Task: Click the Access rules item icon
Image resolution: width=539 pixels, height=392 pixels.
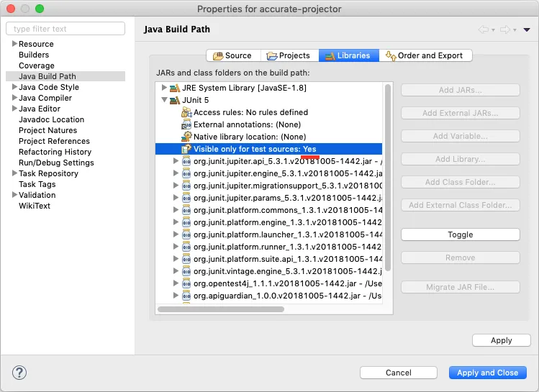Action: [x=186, y=112]
